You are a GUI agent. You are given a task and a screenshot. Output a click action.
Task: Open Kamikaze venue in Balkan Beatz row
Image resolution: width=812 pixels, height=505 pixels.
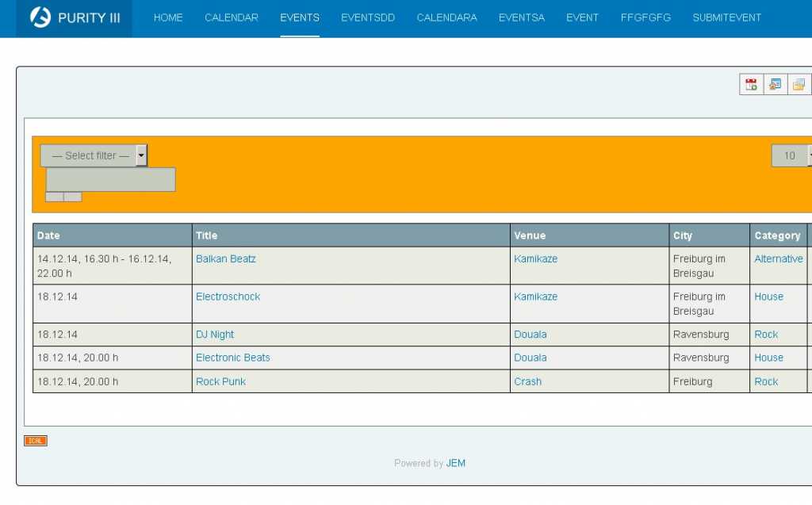[535, 259]
